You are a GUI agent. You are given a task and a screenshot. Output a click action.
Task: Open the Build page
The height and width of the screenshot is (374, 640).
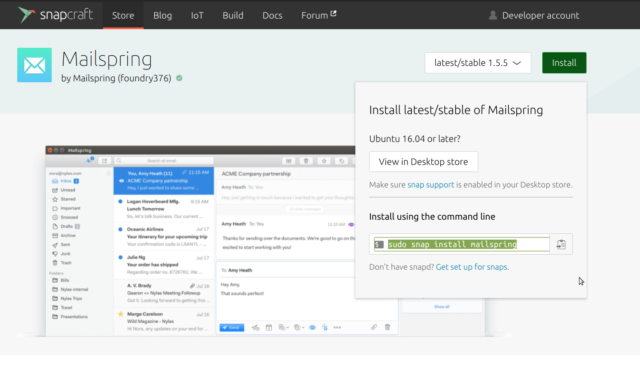click(233, 15)
